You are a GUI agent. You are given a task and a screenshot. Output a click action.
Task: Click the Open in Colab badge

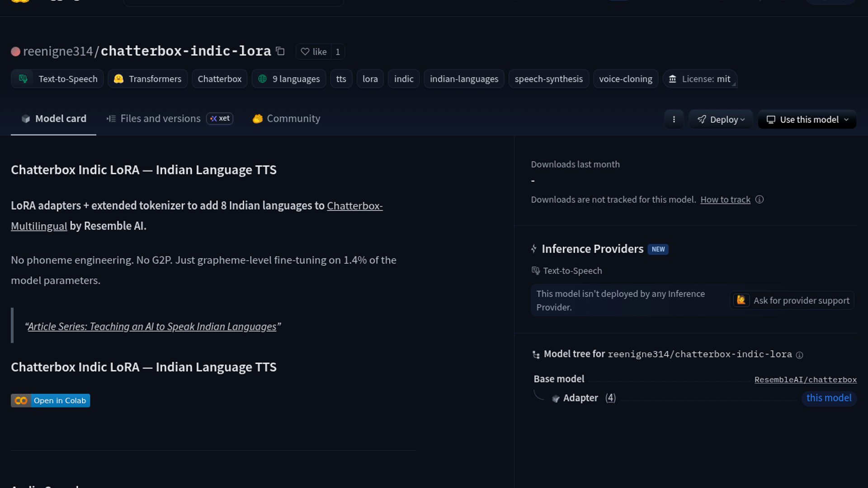point(51,400)
